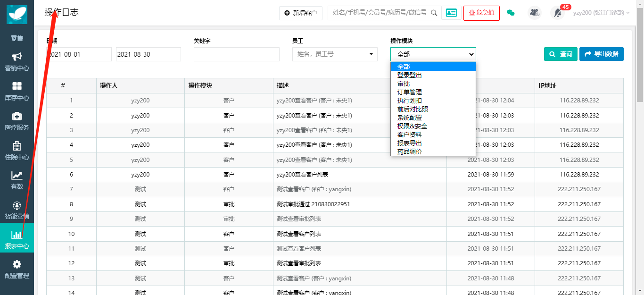Focus the 关键字 keyword input
This screenshot has width=644, height=295.
pos(237,54)
